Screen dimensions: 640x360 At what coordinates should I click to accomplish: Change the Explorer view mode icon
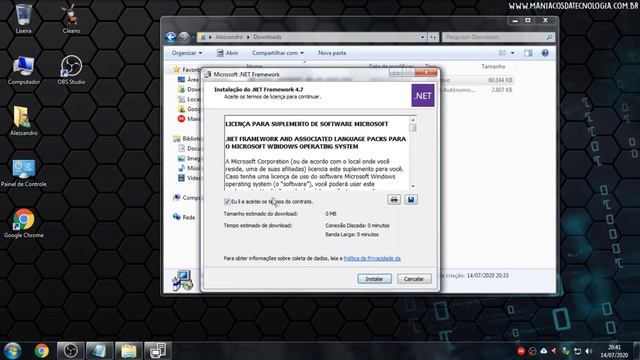point(502,53)
